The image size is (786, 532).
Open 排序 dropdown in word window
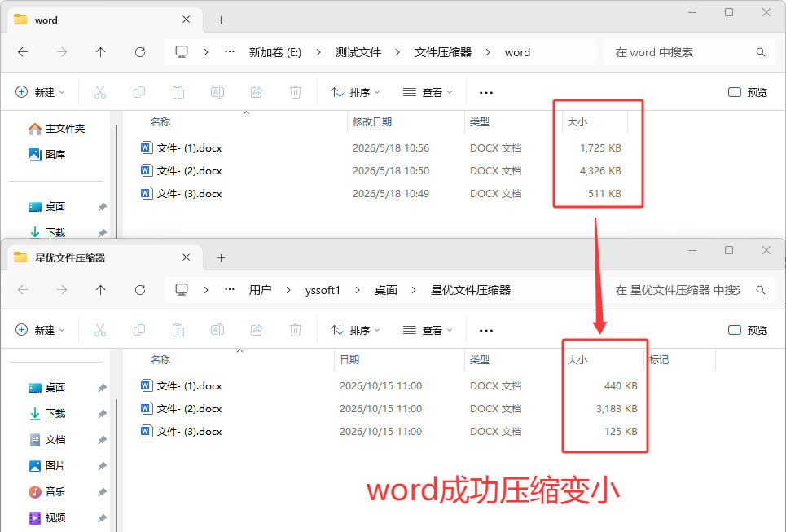355,92
